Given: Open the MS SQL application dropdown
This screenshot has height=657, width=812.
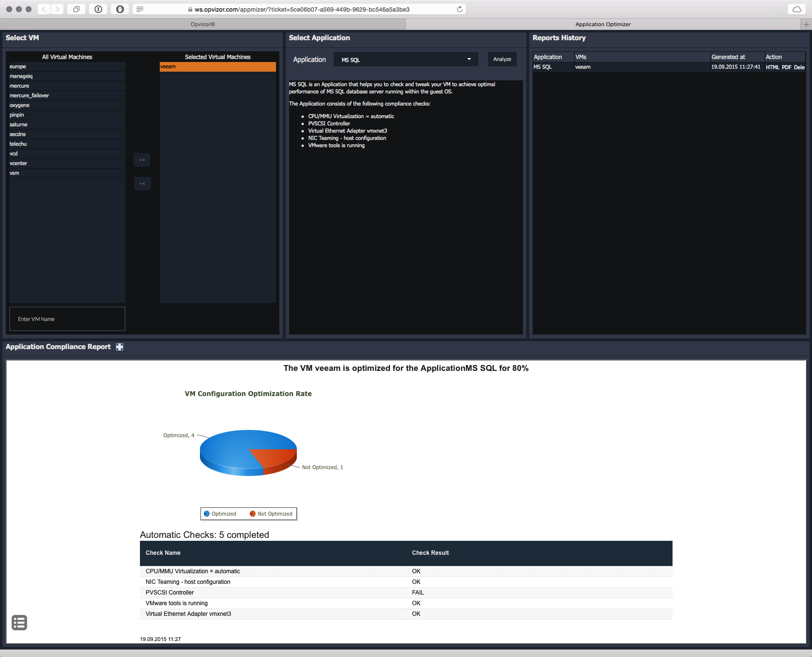Looking at the screenshot, I should (x=406, y=60).
